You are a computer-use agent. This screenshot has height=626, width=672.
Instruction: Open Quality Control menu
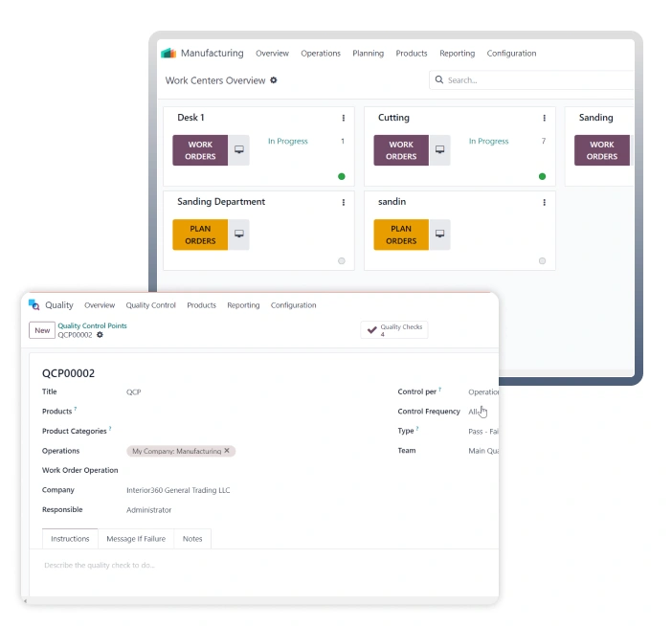[x=151, y=305]
